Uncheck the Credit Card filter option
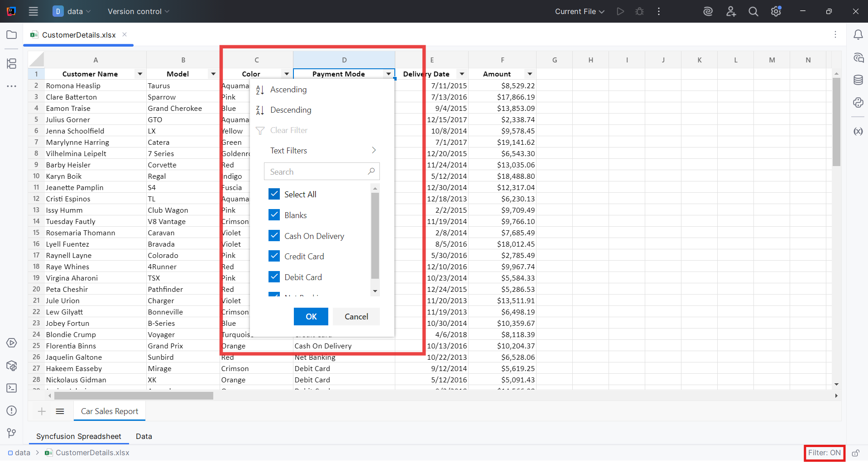Screen dimensions: 868x462 point(274,256)
